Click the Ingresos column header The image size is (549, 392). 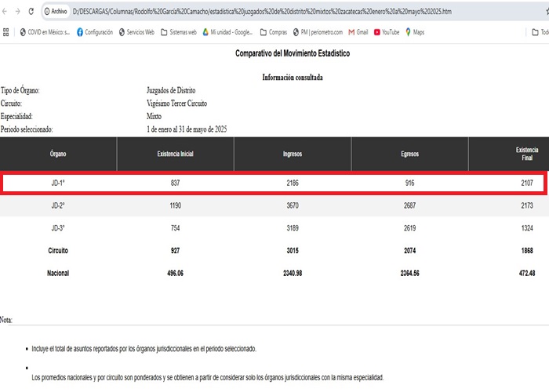(x=293, y=154)
